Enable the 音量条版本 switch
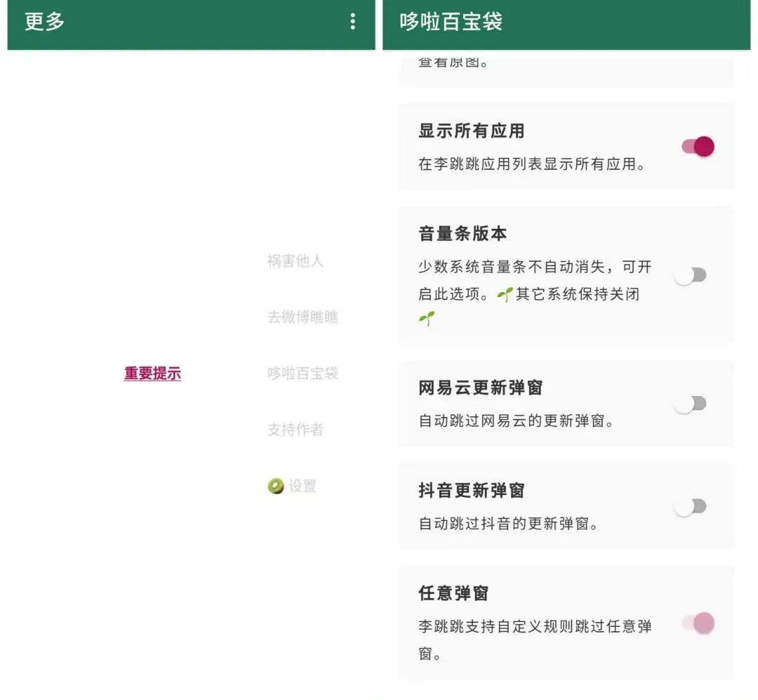 tap(690, 275)
